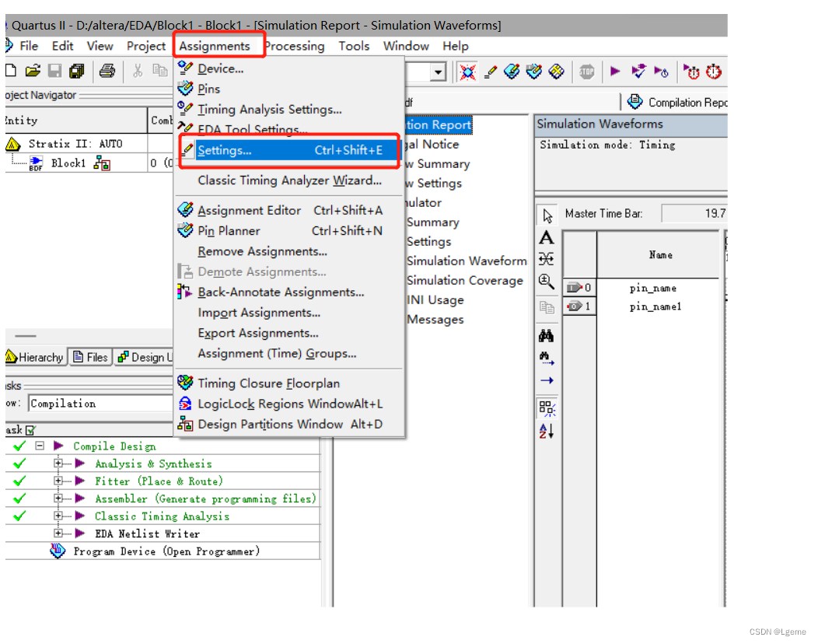Open the Project menu
The image size is (818, 644).
click(x=146, y=46)
